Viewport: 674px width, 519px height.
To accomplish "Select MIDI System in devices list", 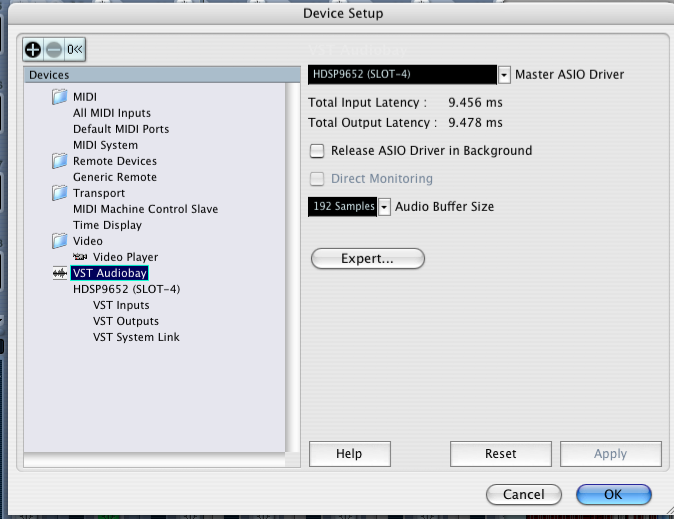I will pos(105,145).
